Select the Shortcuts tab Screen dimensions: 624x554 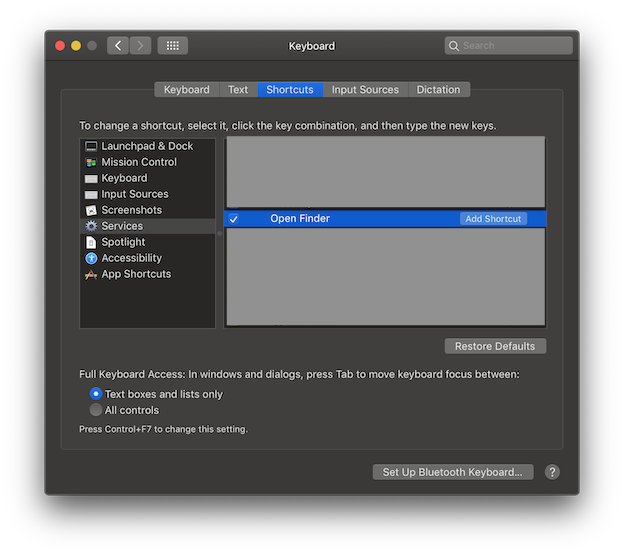point(290,90)
